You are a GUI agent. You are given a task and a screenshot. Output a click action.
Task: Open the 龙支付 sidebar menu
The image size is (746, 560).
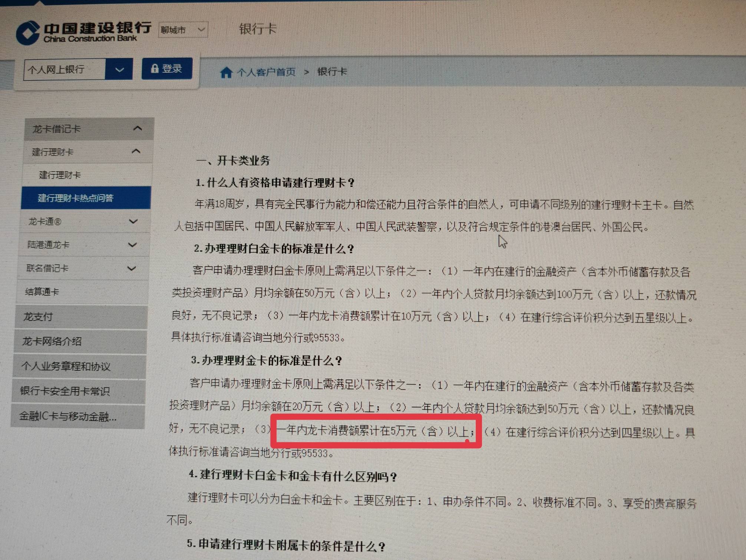pos(81,317)
